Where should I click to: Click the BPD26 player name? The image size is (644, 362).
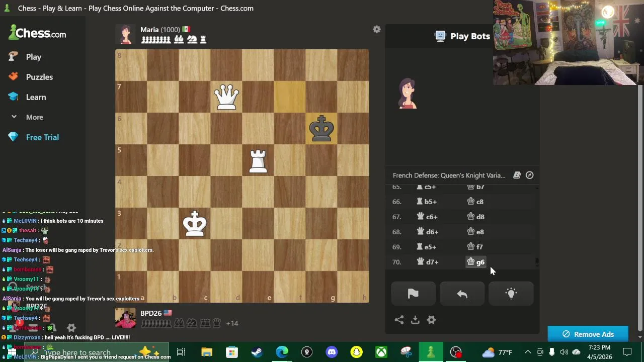pyautogui.click(x=151, y=313)
